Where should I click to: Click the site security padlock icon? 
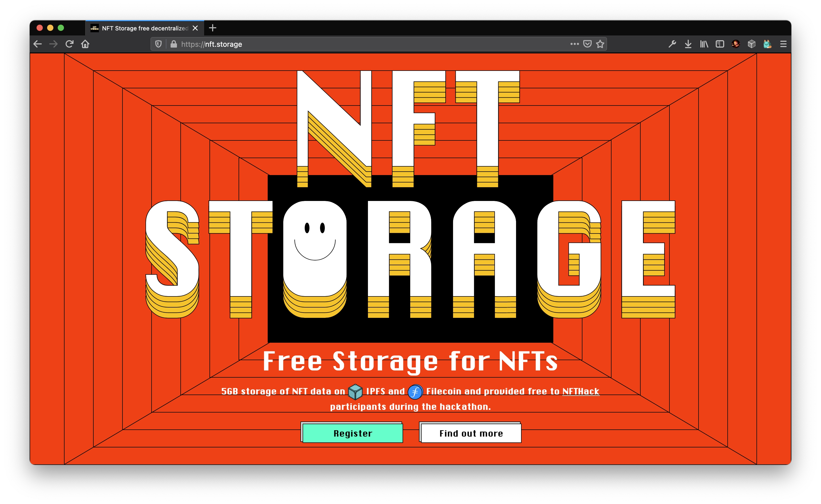(x=173, y=44)
